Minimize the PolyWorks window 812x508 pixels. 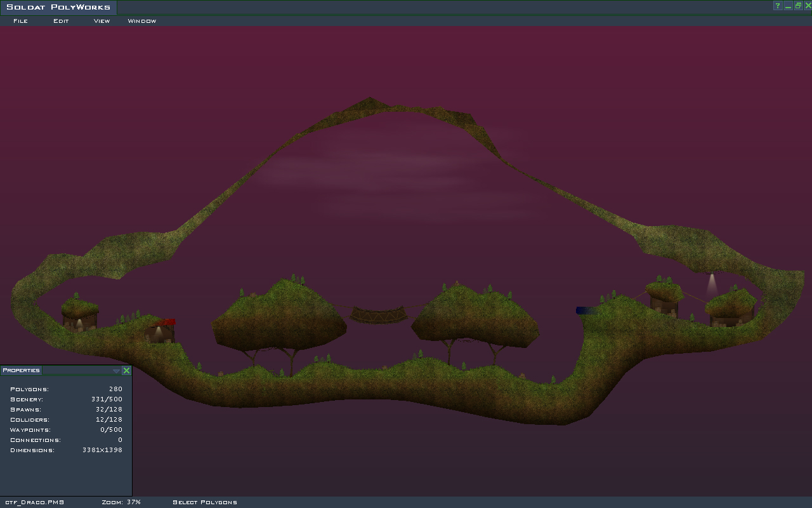tap(788, 6)
